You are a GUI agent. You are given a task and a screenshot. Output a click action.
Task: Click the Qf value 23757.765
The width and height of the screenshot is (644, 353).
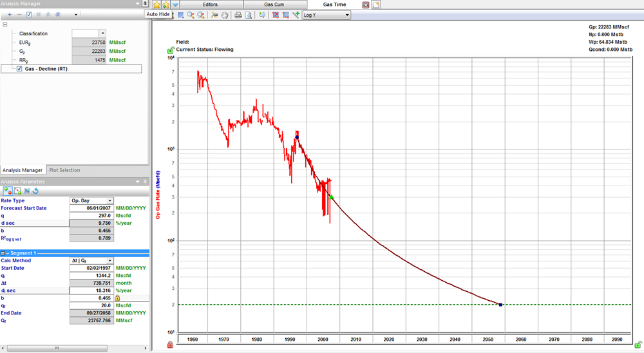click(91, 321)
